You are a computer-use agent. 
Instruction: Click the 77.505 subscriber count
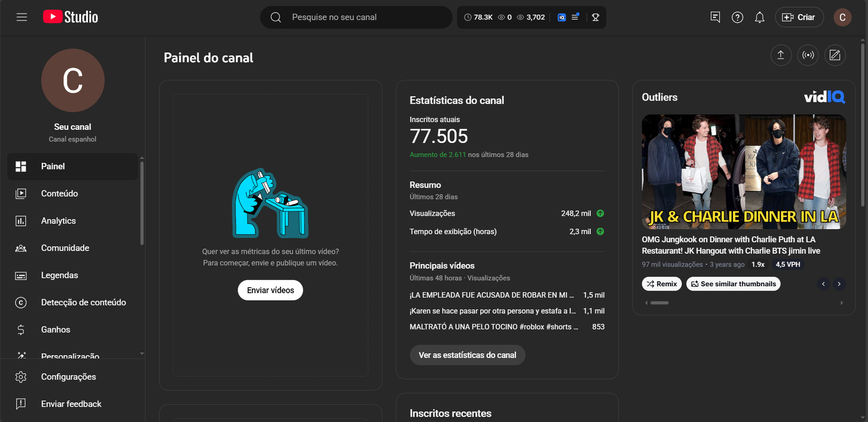[439, 136]
